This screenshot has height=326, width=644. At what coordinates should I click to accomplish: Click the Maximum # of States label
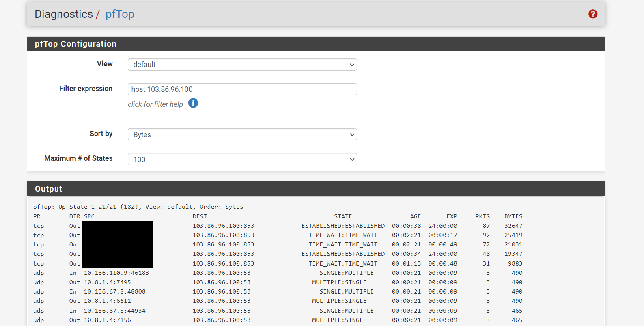[78, 158]
